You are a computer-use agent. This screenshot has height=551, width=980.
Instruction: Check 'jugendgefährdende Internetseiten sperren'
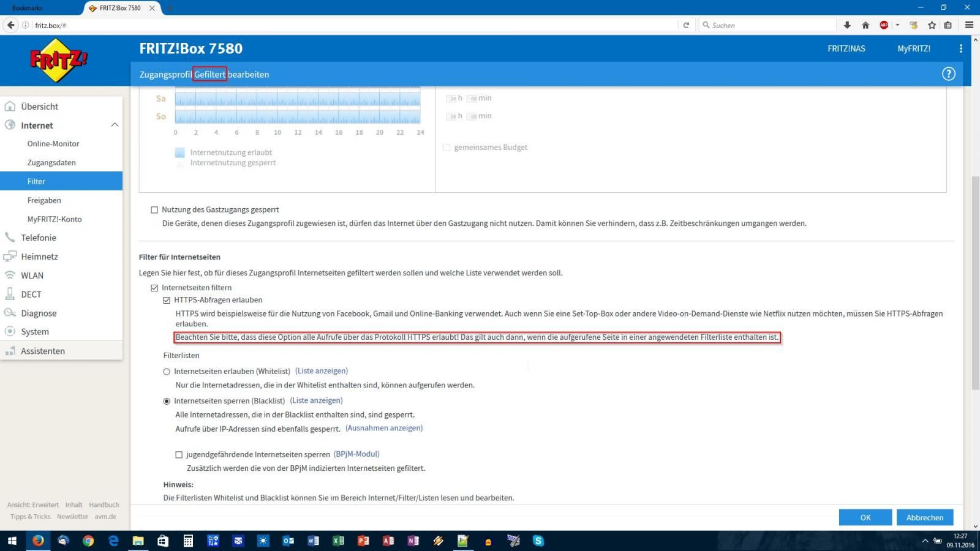pos(179,455)
